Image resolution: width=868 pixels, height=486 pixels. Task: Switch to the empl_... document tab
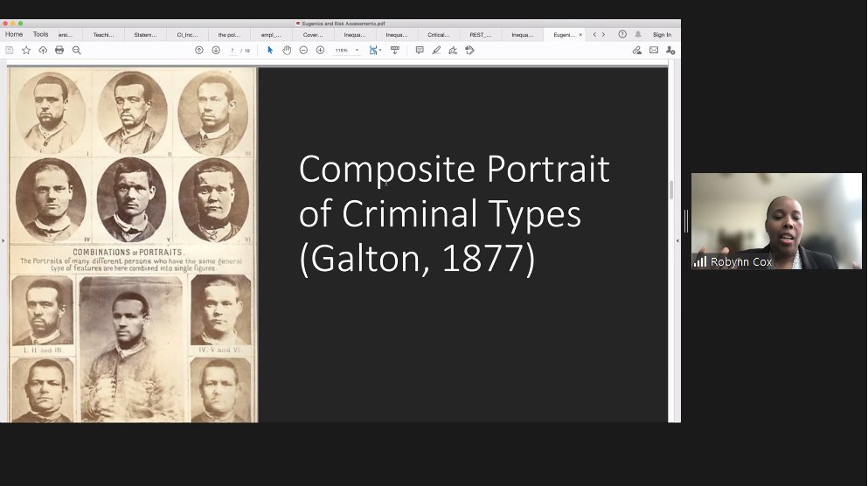pyautogui.click(x=271, y=35)
